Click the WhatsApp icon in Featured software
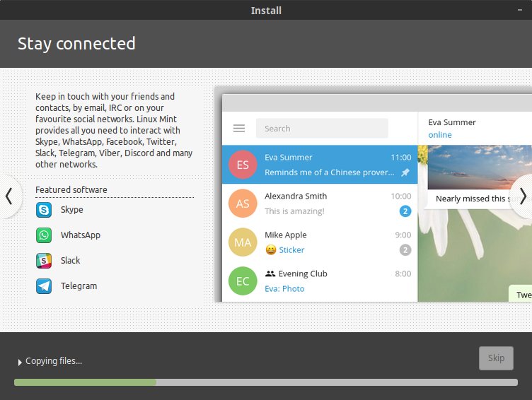 tap(44, 235)
